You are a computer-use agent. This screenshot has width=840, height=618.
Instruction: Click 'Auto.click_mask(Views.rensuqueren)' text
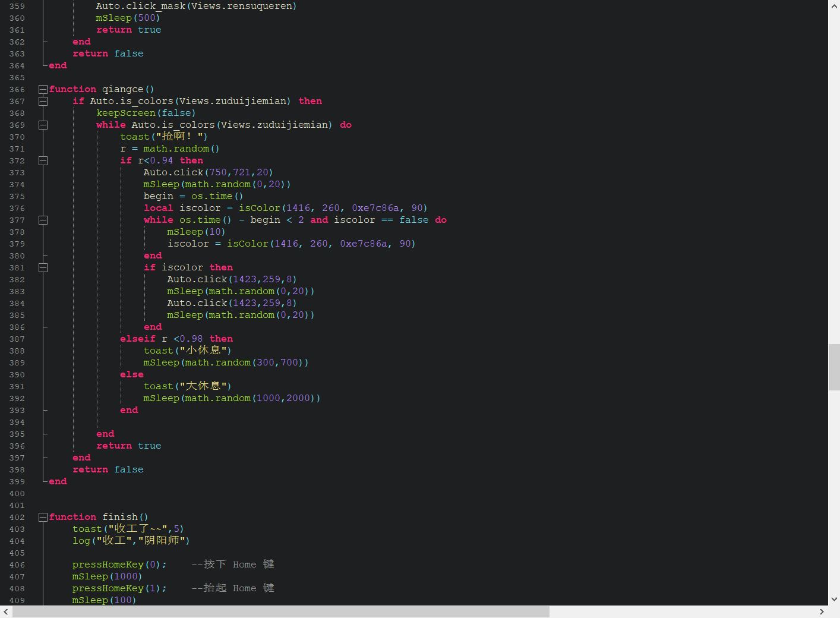pos(197,6)
